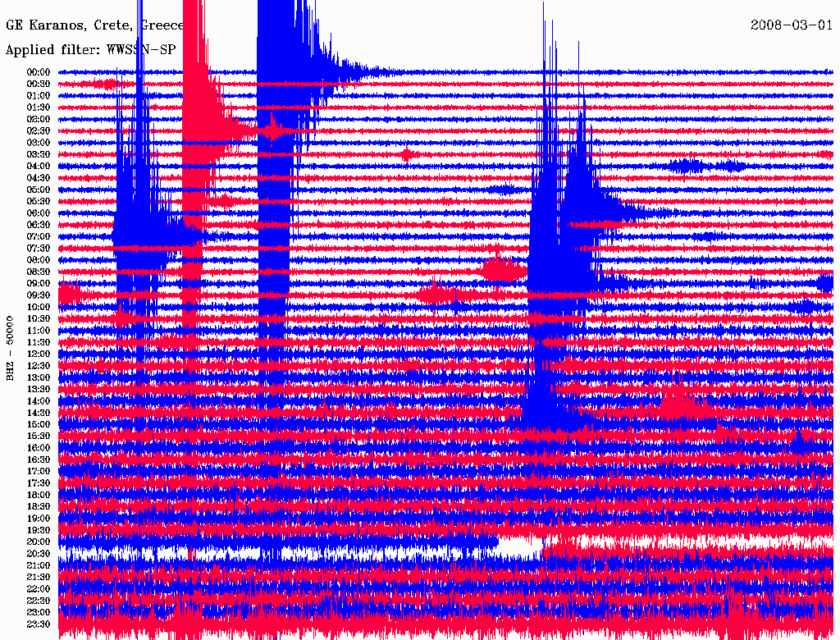Select the 05:30 time label
The image size is (840, 640).
click(x=39, y=202)
